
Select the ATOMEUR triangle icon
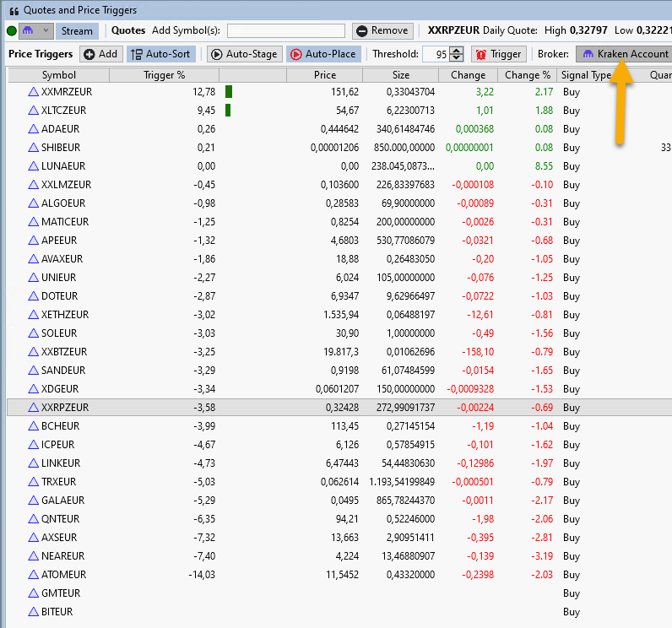click(33, 575)
